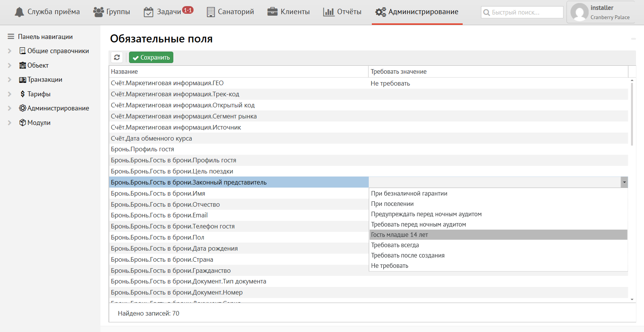Expand the Объект tree node
Viewport: 644px width, 332px height.
click(10, 65)
